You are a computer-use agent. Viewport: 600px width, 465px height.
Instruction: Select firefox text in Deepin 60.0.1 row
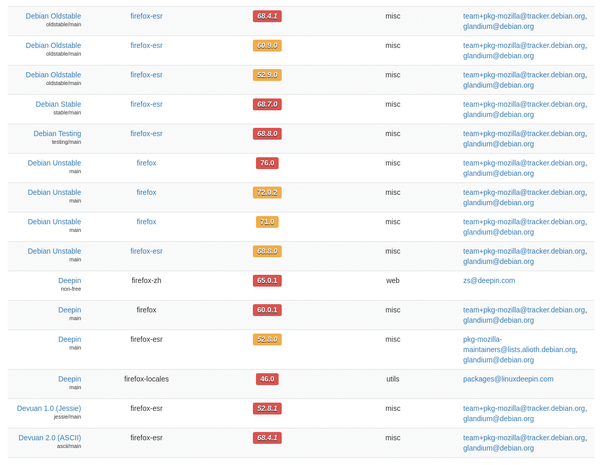tap(147, 310)
